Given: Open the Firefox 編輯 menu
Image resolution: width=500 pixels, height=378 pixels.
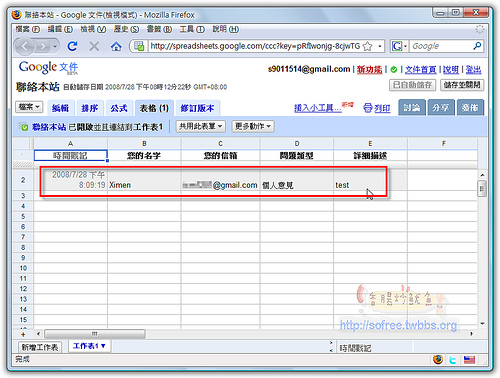Looking at the screenshot, I should 60,29.
